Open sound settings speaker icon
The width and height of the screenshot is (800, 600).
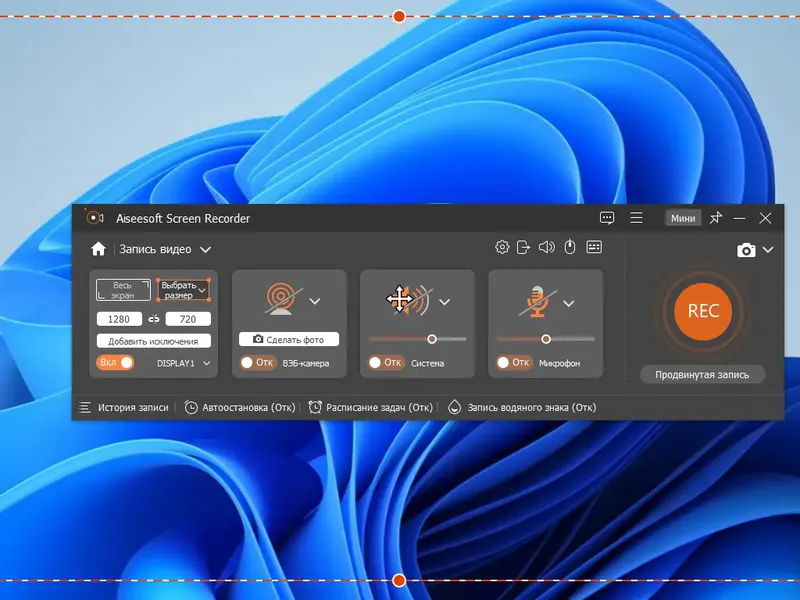pos(546,247)
